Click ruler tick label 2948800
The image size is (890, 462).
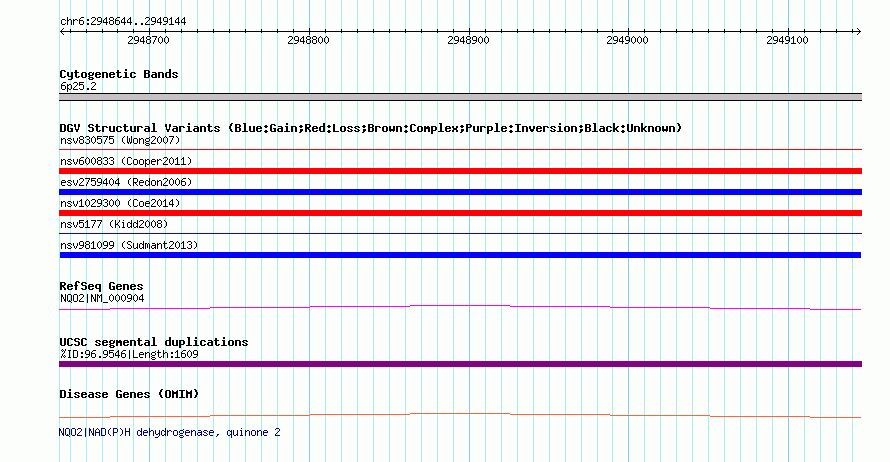[308, 40]
